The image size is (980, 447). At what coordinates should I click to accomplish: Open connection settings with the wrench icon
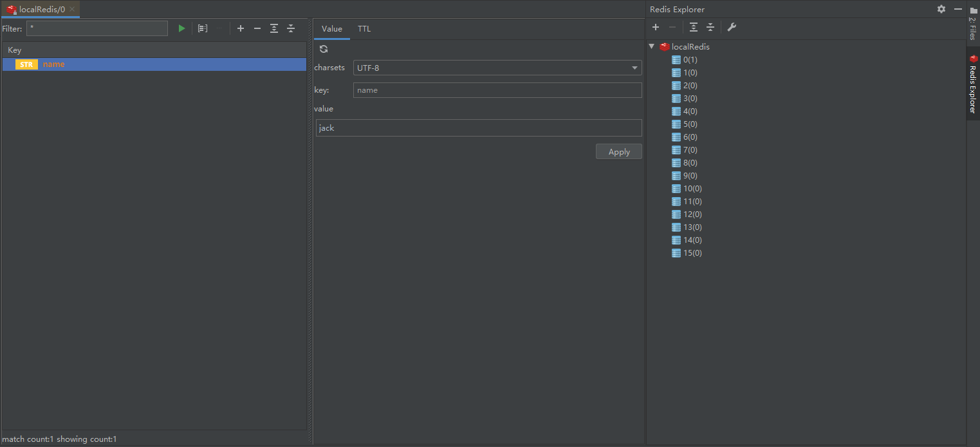[732, 27]
